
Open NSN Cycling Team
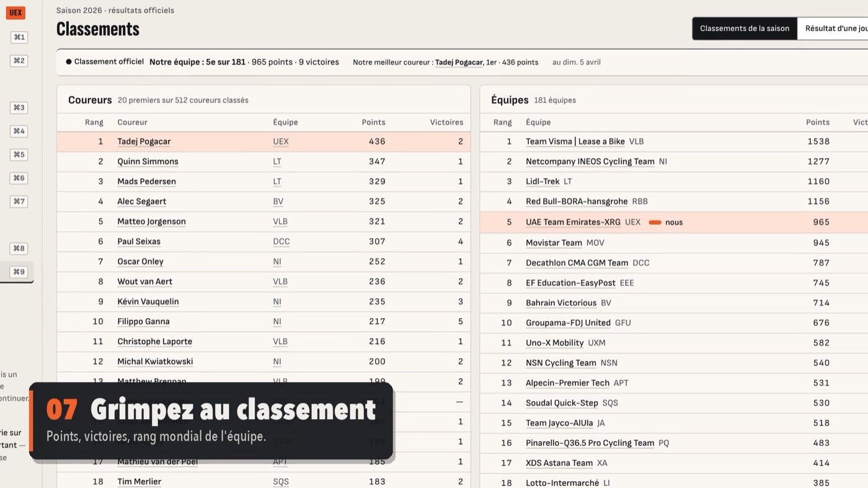click(x=561, y=363)
